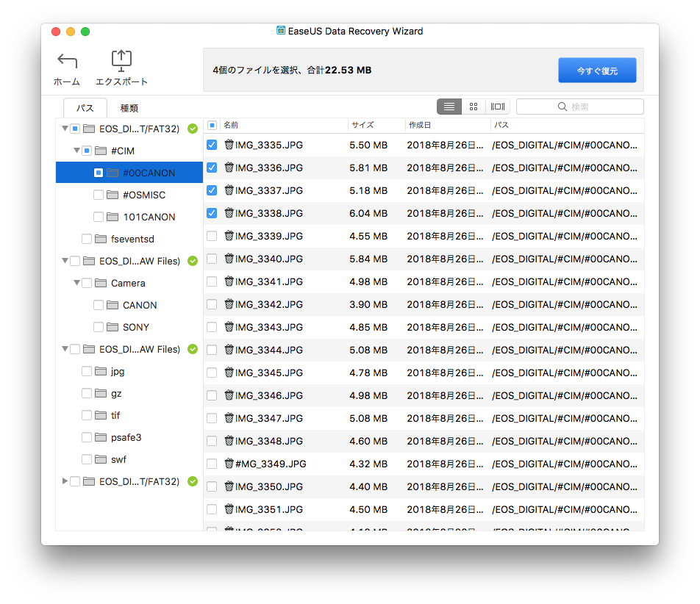Collapse EOS_DI...AW Files) node above Camera

click(65, 261)
